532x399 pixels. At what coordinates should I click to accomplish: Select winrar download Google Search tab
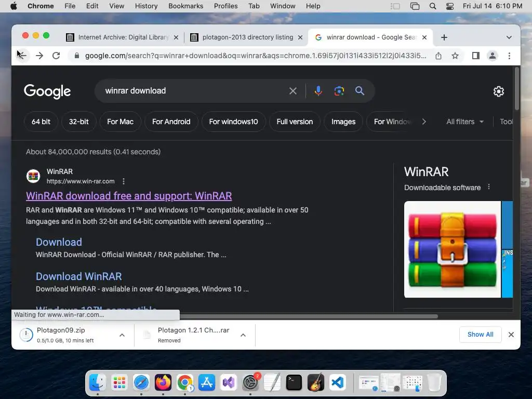click(x=370, y=37)
